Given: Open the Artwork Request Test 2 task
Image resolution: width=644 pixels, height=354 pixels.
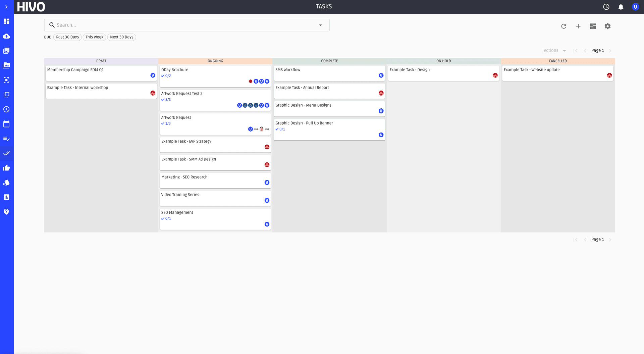Looking at the screenshot, I should point(215,100).
